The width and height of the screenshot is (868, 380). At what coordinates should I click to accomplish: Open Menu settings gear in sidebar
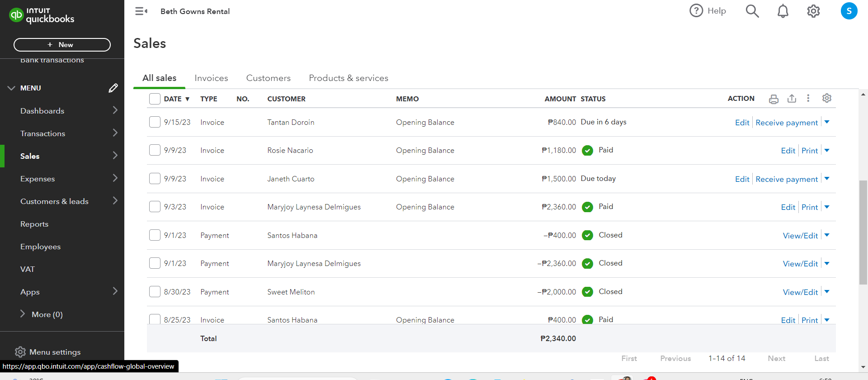[20, 352]
